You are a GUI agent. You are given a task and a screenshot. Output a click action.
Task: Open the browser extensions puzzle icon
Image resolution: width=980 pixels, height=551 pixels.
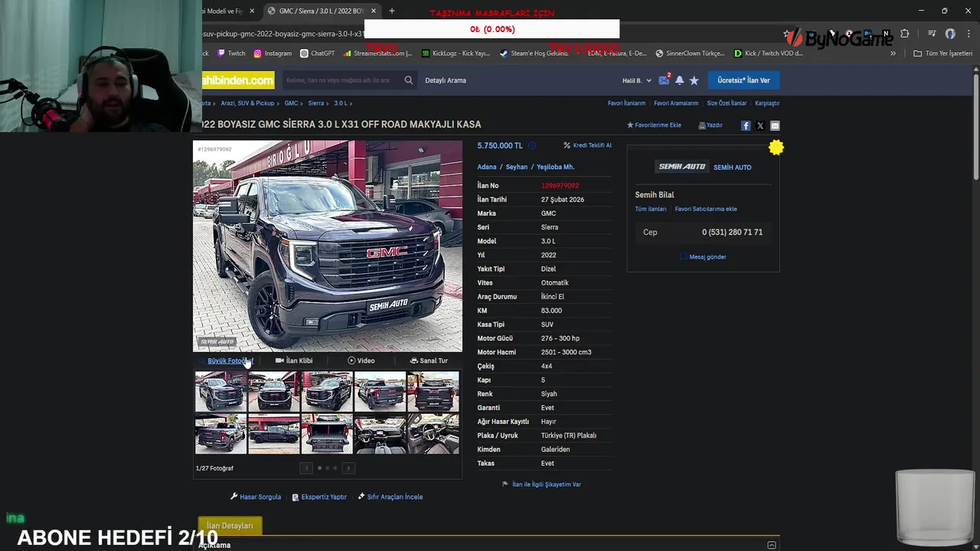click(905, 34)
